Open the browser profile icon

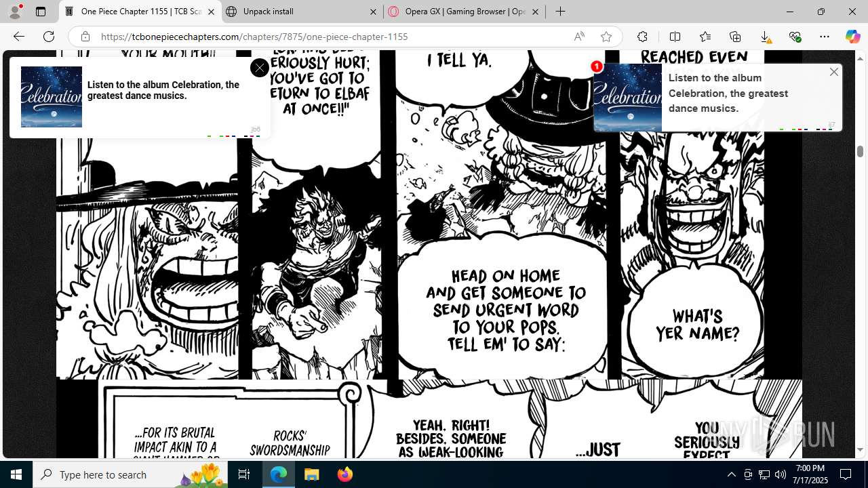click(x=15, y=12)
